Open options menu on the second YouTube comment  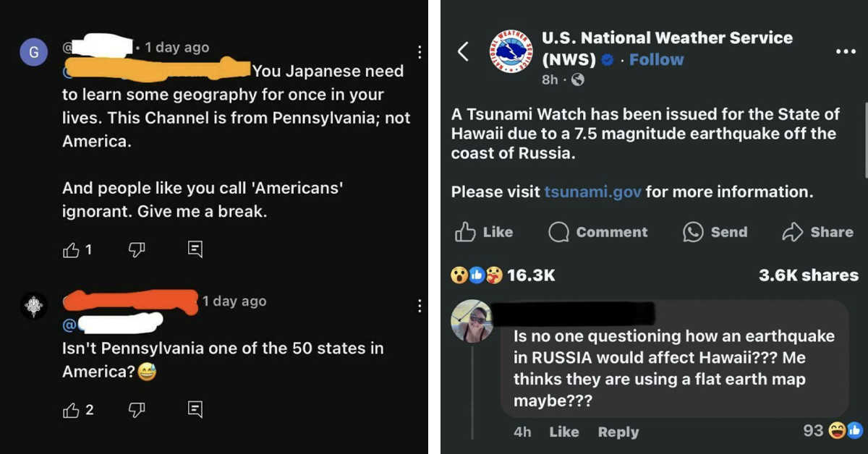point(420,306)
